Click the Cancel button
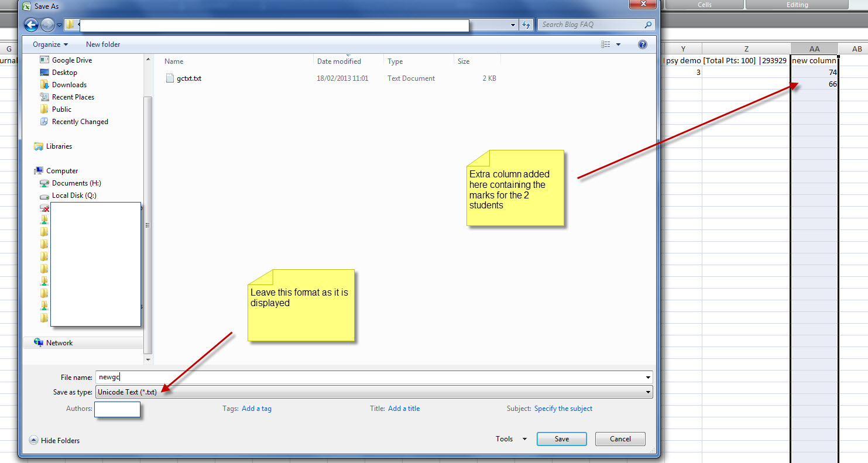The width and height of the screenshot is (868, 463). (x=620, y=439)
